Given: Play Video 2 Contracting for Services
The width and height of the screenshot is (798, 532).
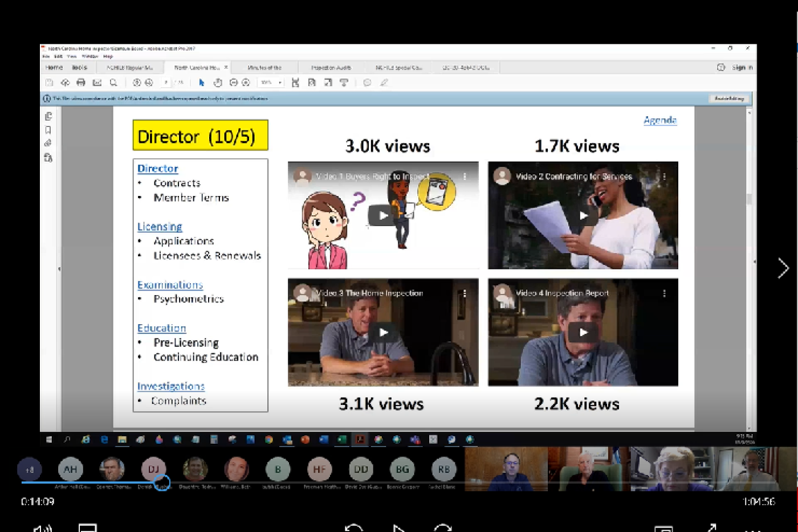Looking at the screenshot, I should tap(583, 215).
